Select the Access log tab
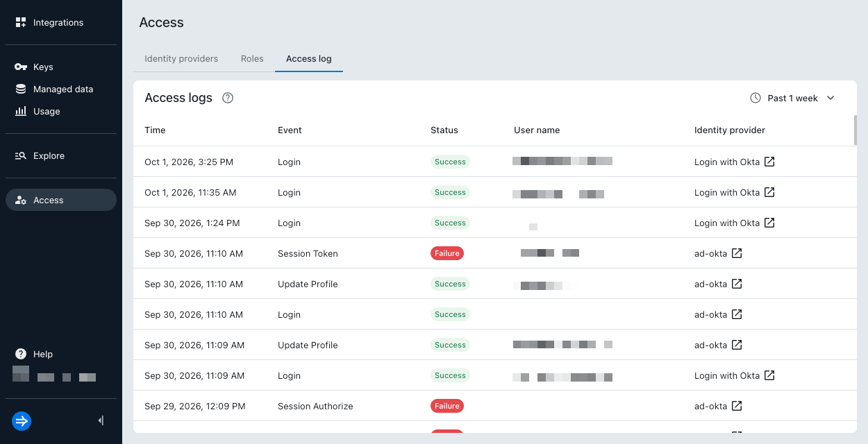Screen dimensions: 868x444 click(309, 59)
